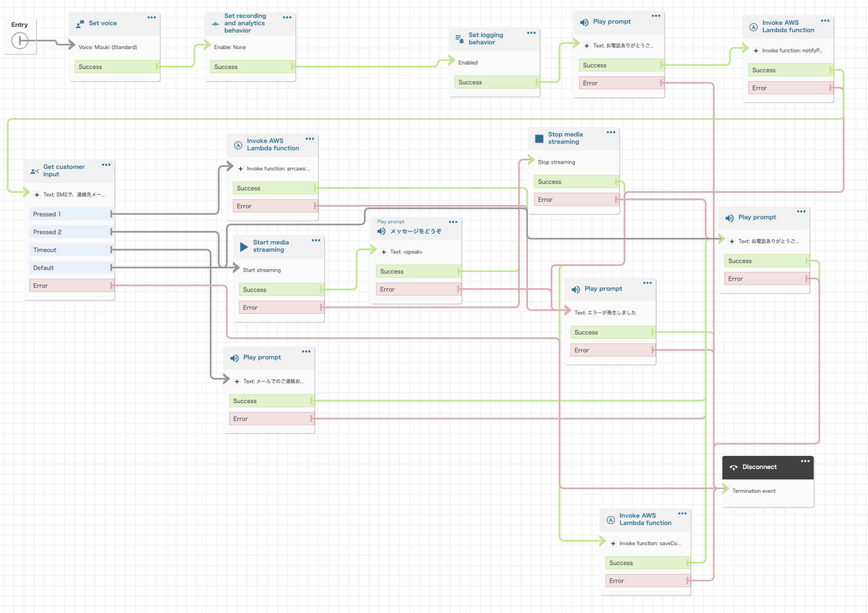
Task: Select the Default branch of Get customer input
Action: (x=70, y=268)
